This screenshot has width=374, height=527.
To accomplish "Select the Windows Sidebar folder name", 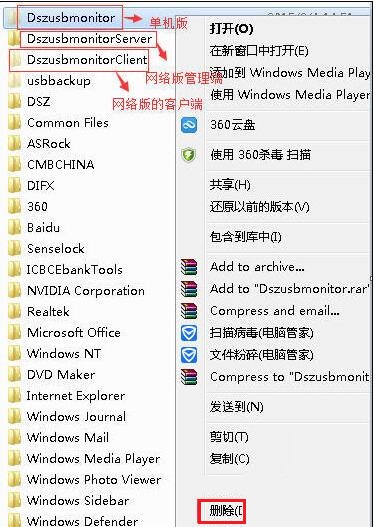I will click(78, 500).
